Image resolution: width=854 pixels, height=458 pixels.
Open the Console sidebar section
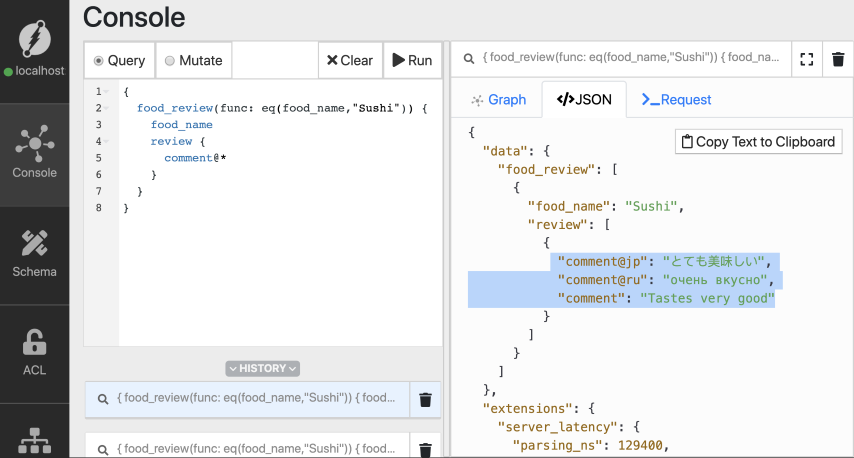(x=35, y=154)
